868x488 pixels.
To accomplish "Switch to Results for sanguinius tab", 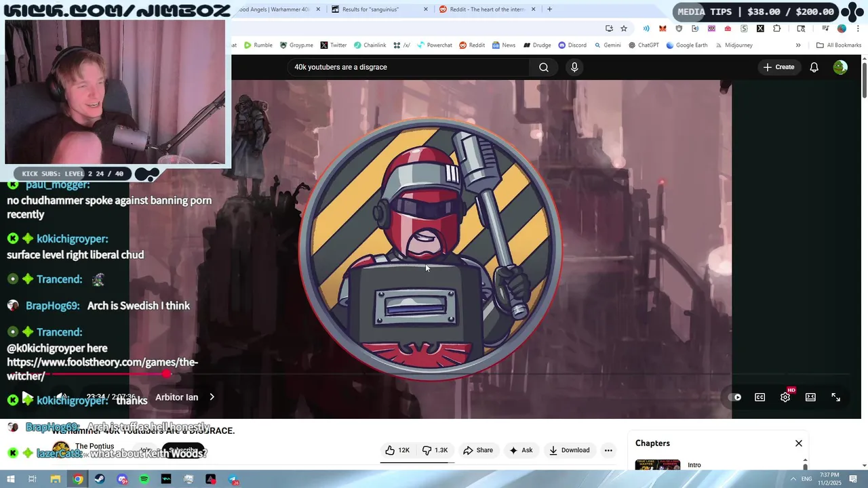I will pos(378,9).
